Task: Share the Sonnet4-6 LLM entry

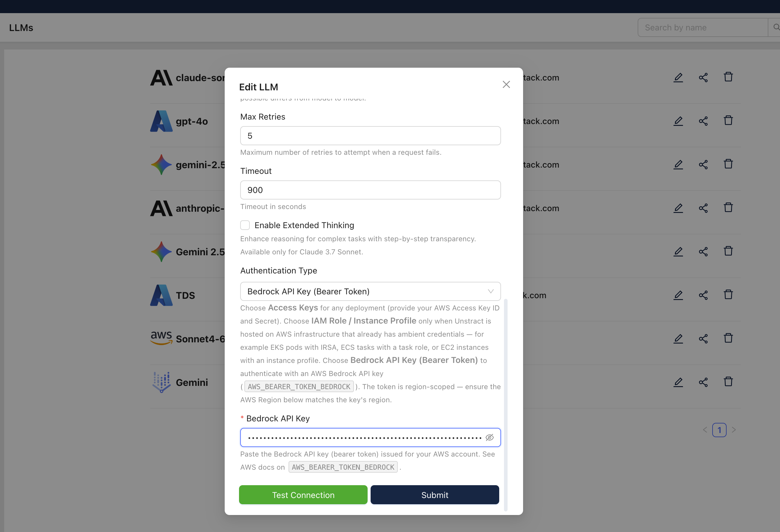Action: pyautogui.click(x=703, y=339)
